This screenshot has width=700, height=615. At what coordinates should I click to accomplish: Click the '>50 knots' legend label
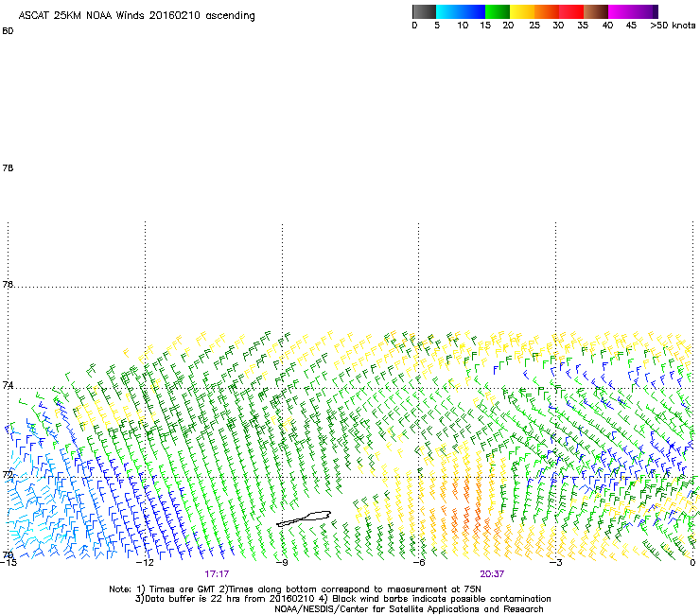673,26
